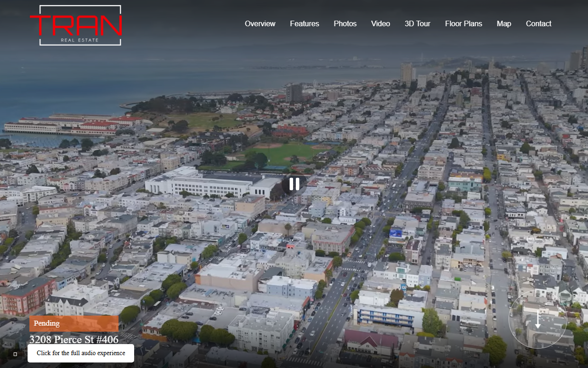Click the Tran Real Estate logo
Screen dimensions: 588x368
pyautogui.click(x=76, y=25)
